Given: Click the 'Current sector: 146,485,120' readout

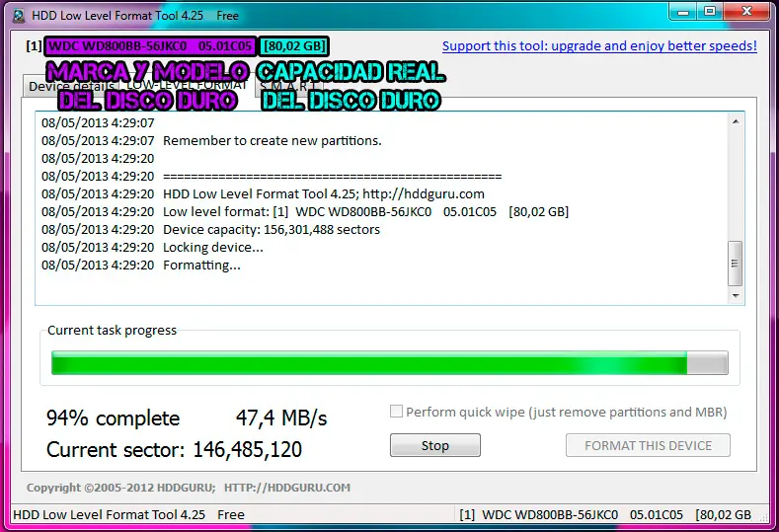Looking at the screenshot, I should (174, 449).
